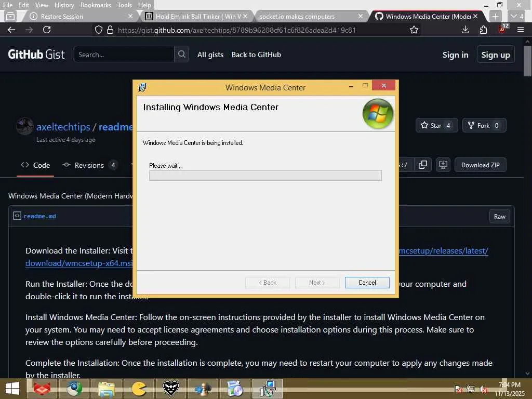The height and width of the screenshot is (399, 532).
Task: Open the History menu
Action: pyautogui.click(x=64, y=5)
